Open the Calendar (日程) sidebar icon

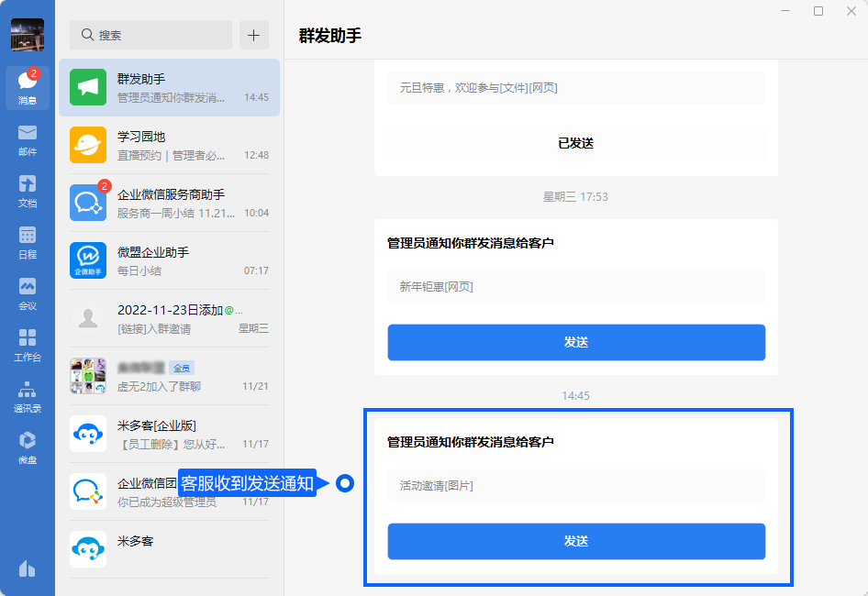(28, 243)
